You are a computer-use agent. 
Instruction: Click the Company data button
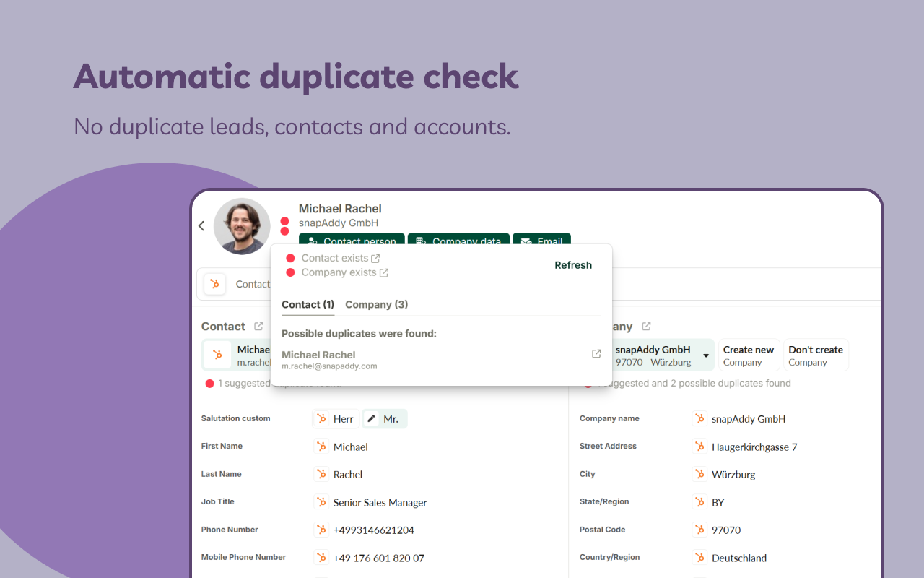[x=458, y=239]
